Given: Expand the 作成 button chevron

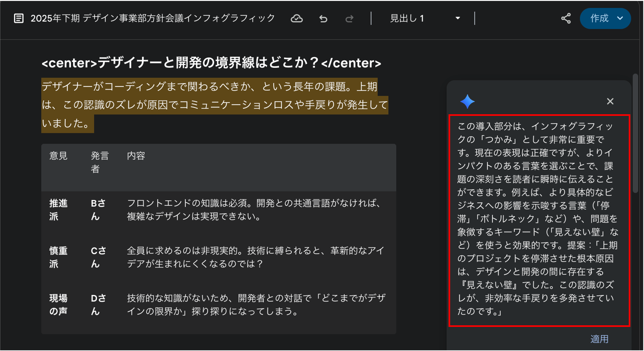Looking at the screenshot, I should click(620, 18).
